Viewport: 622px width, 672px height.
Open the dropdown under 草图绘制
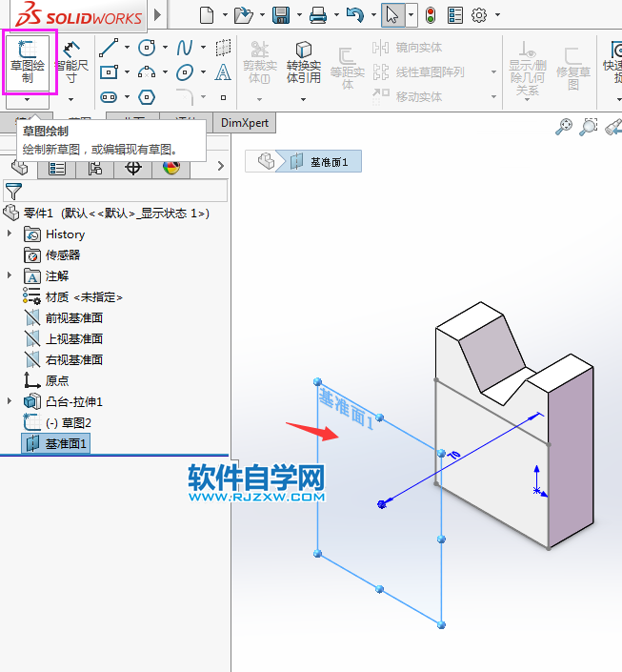coord(28,100)
